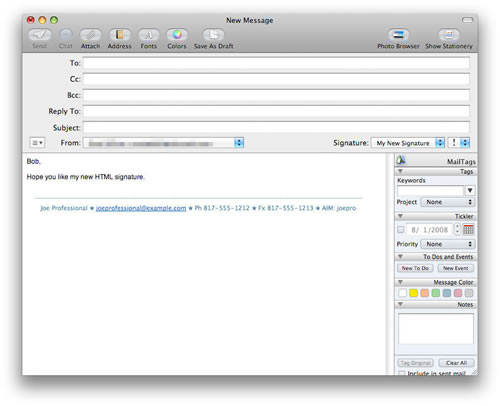The image size is (500, 406).
Task: Click the Tickler date stepper
Action: tap(457, 229)
